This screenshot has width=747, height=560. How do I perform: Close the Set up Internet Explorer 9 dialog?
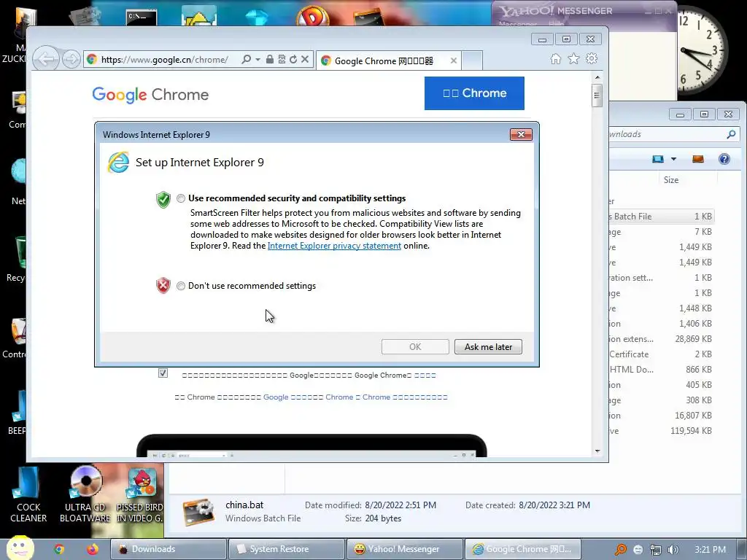[x=521, y=135]
